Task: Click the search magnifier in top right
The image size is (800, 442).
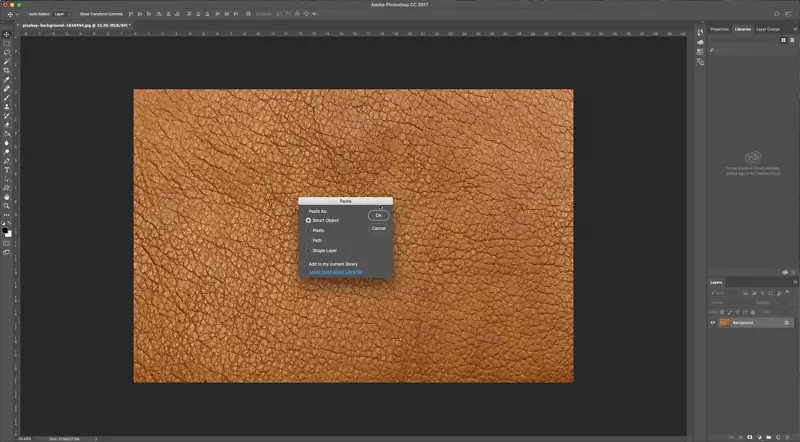Action: 776,14
